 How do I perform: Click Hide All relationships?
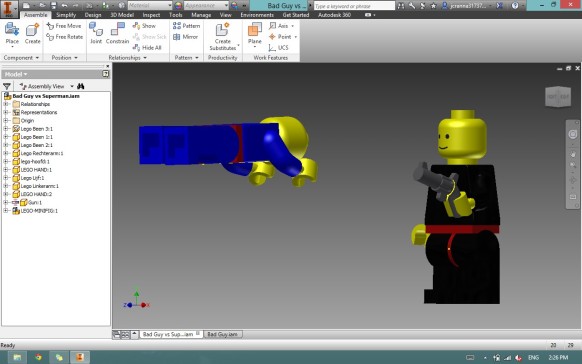(147, 47)
